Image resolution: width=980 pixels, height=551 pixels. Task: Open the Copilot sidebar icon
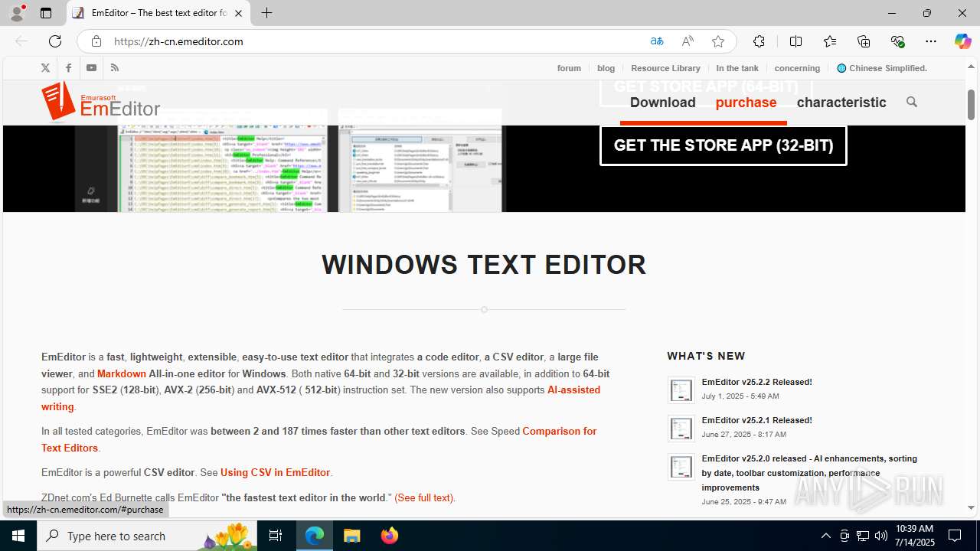pos(962,41)
